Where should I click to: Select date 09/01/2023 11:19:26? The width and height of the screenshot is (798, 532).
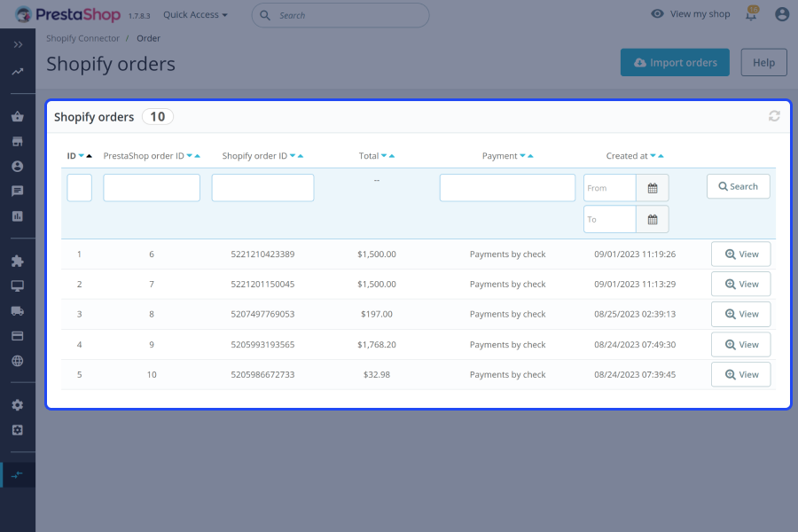(635, 254)
